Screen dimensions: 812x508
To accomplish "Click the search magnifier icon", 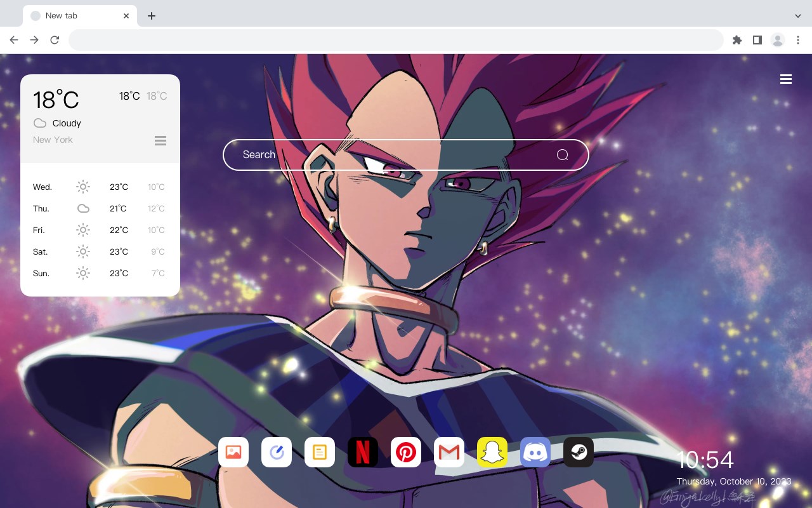I will [x=562, y=155].
